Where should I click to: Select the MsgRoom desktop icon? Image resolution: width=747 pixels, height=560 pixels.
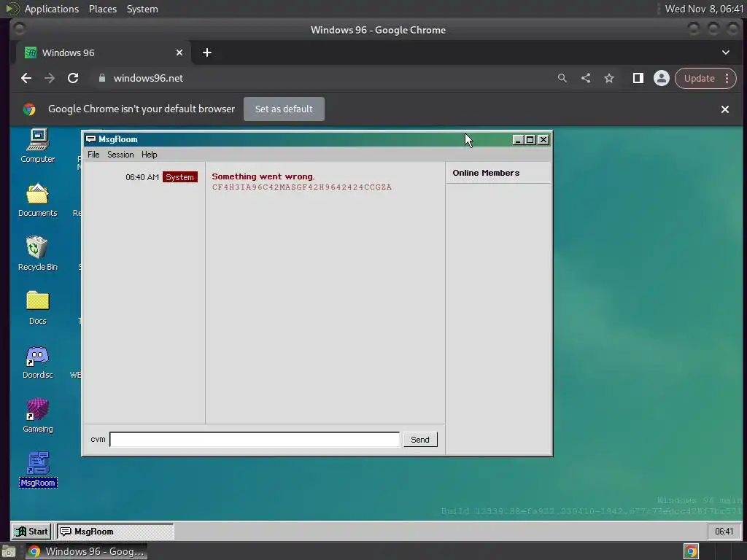pos(38,470)
